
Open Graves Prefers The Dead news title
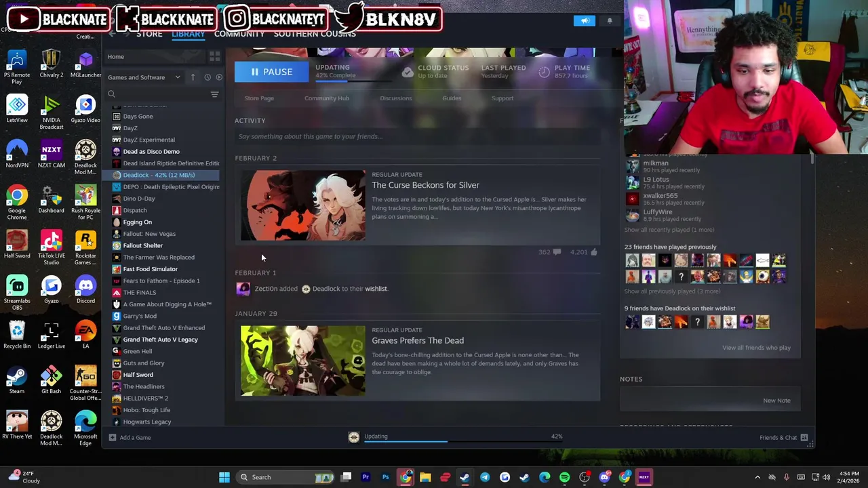coord(418,340)
